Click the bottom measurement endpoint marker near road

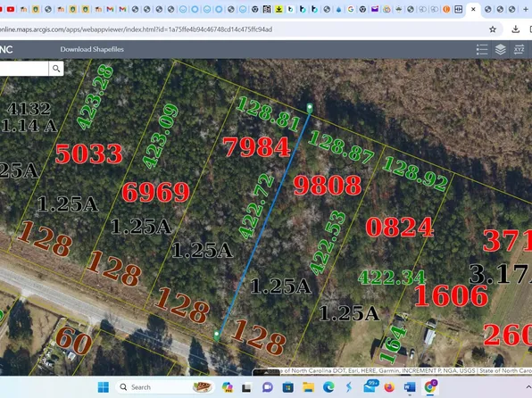(x=217, y=336)
